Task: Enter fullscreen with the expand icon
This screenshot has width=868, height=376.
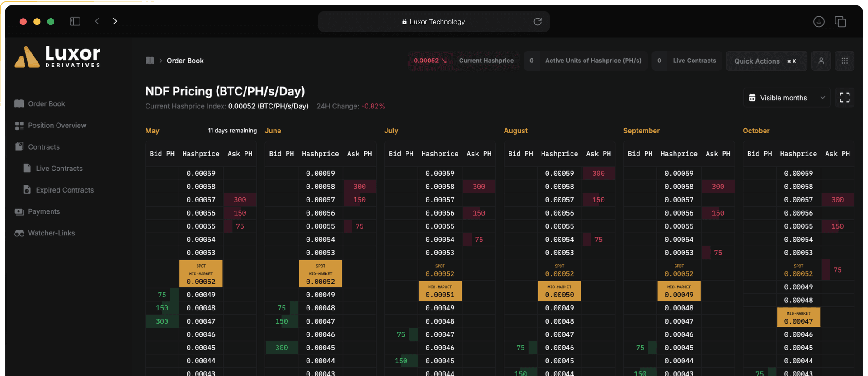Action: click(844, 98)
